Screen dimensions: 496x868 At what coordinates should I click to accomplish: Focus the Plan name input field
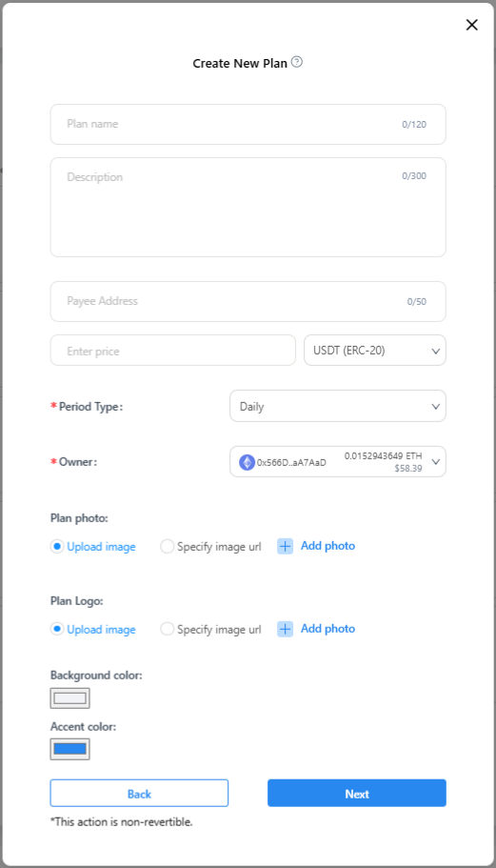pyautogui.click(x=248, y=125)
